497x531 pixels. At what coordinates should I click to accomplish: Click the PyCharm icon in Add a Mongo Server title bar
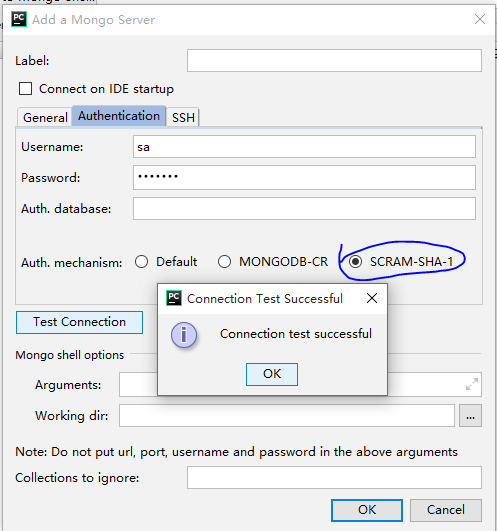coord(19,19)
